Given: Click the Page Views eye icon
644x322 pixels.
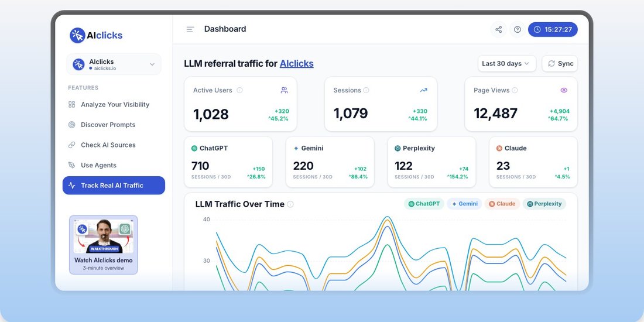Looking at the screenshot, I should coord(564,90).
